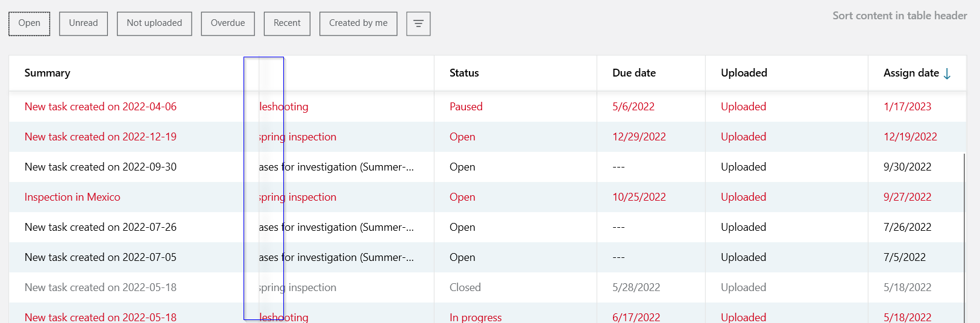Select the task created on 2022-09-30
This screenshot has width=980, height=323.
pos(101,167)
